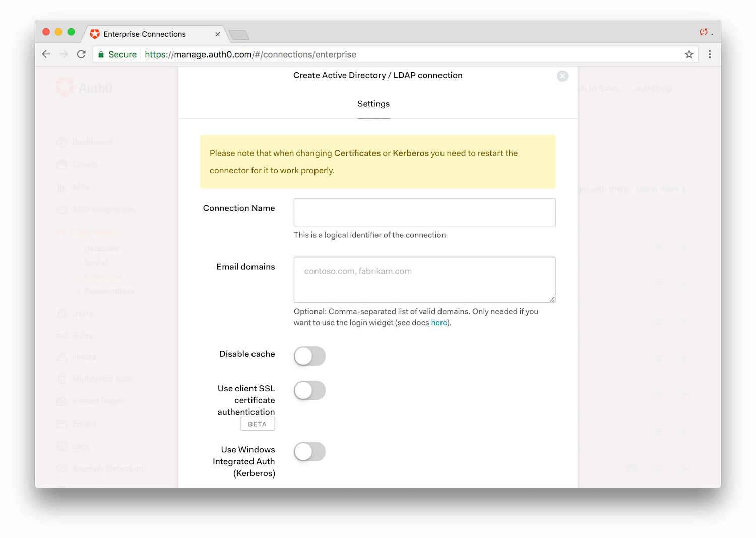Click the extension icon in title bar

click(x=704, y=32)
